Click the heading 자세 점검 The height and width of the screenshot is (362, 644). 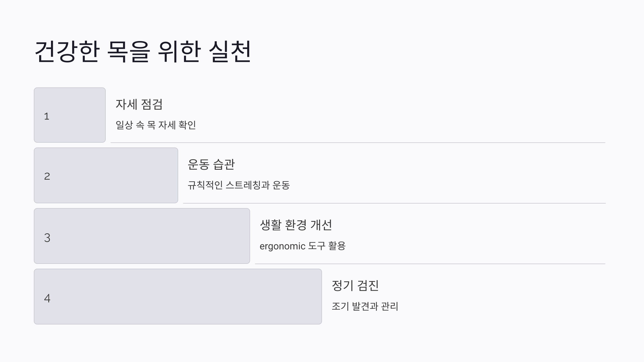[x=139, y=105]
